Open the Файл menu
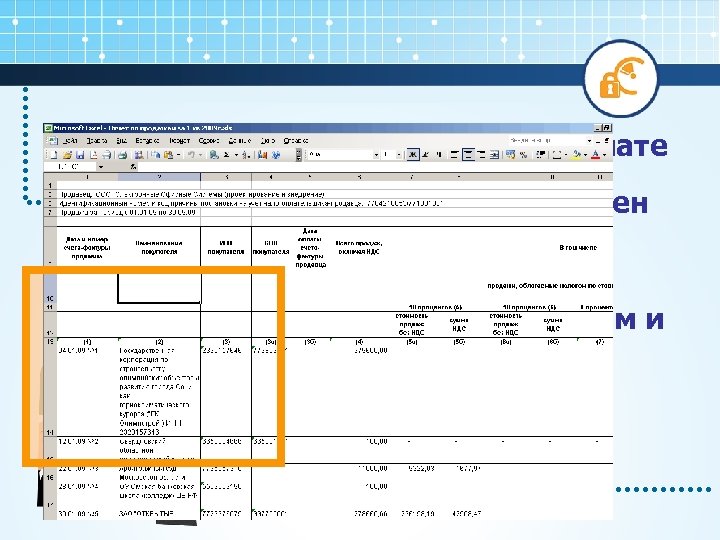Viewport: 720px width, 540px height. [70, 141]
